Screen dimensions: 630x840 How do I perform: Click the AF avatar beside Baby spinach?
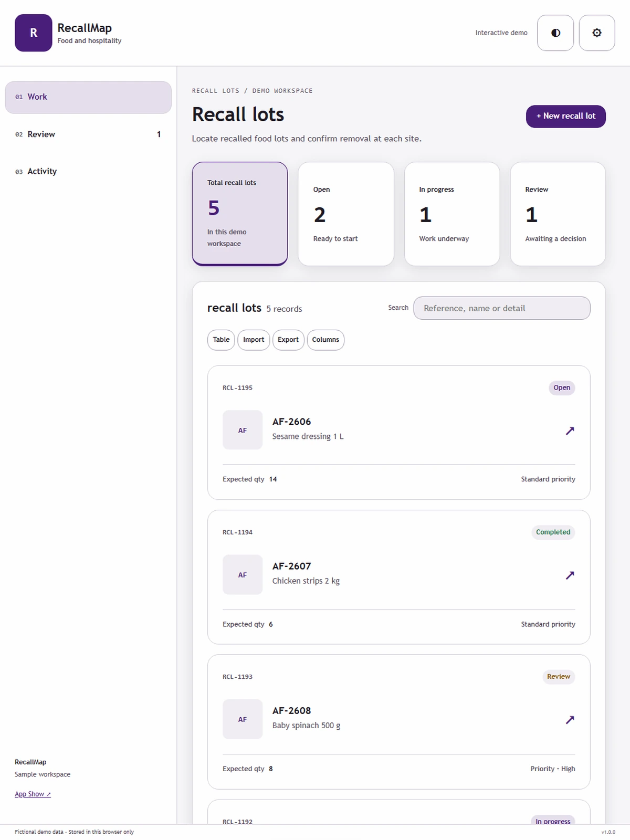pos(243,719)
